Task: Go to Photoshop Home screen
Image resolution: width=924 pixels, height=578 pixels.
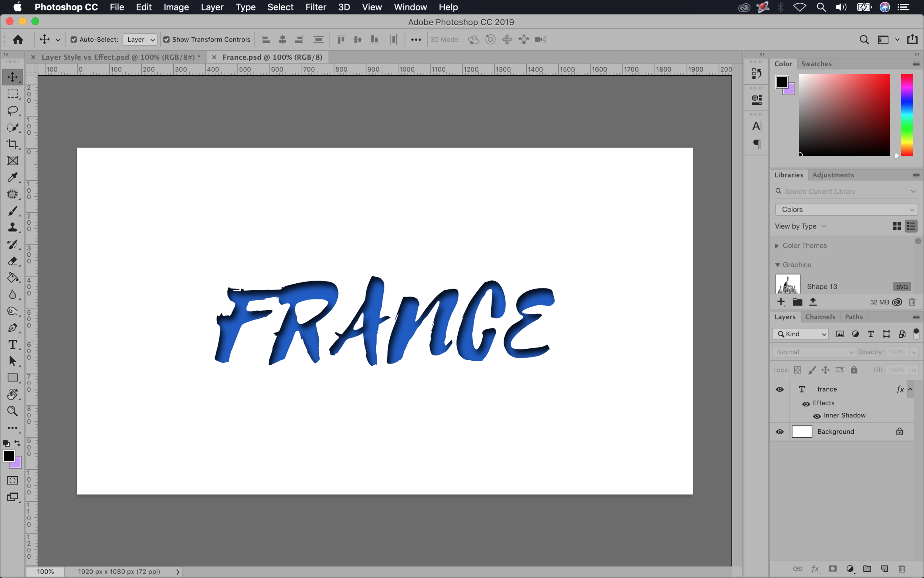Action: 18,39
